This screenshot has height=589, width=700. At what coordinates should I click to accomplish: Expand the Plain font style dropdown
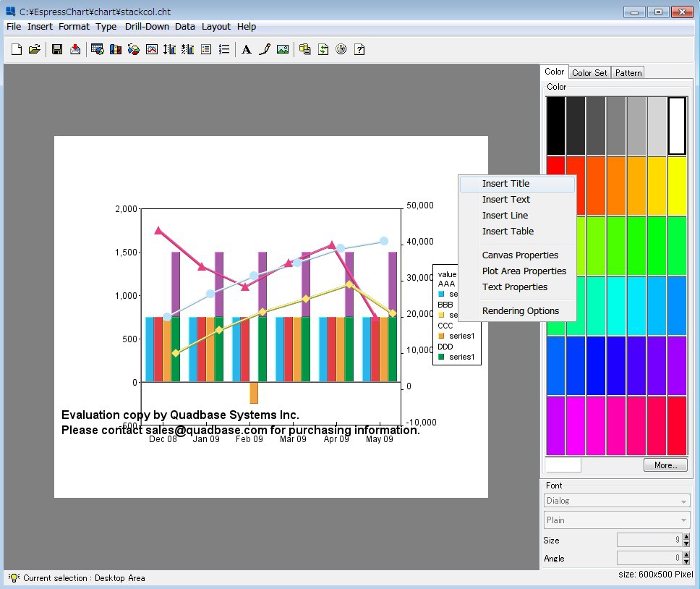(x=683, y=520)
